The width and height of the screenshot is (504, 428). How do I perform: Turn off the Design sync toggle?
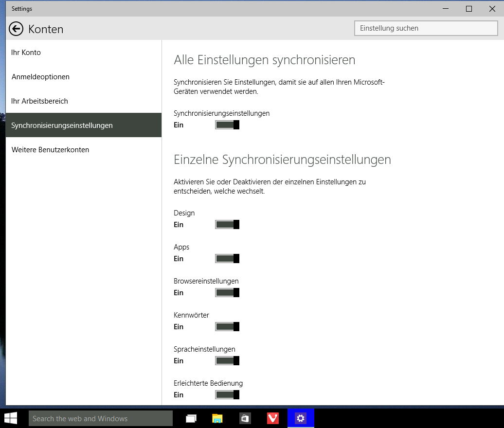227,225
